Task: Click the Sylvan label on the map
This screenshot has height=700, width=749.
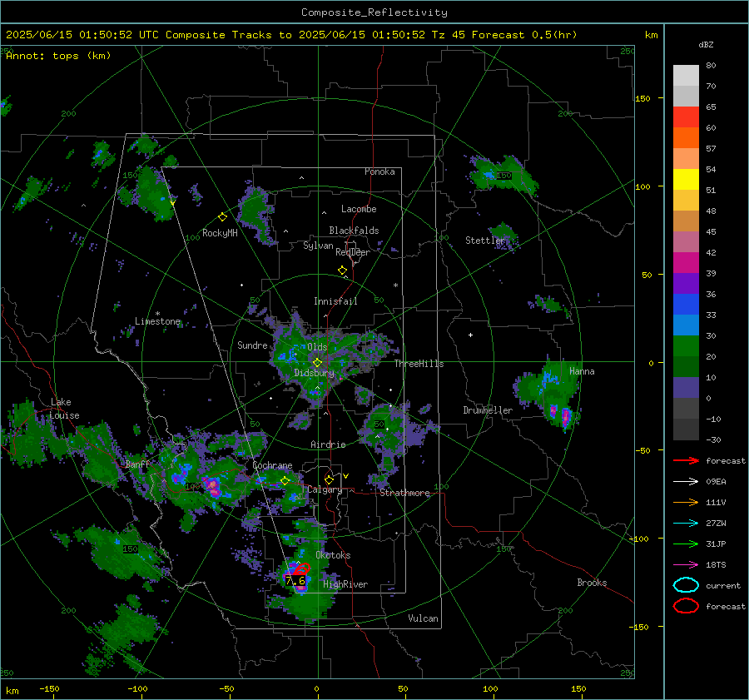Action: click(x=318, y=246)
